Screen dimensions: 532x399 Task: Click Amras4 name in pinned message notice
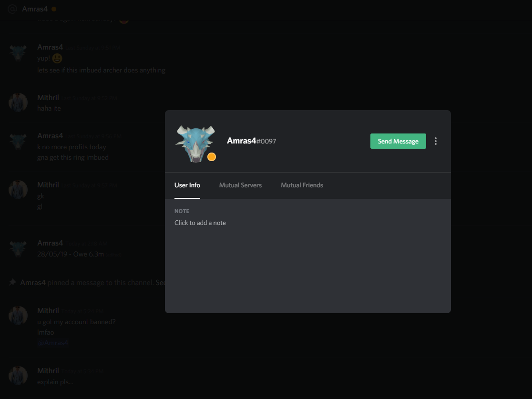(x=32, y=283)
